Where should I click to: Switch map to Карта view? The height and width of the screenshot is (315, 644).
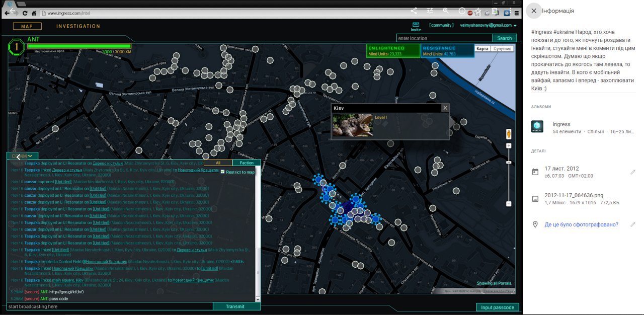click(482, 49)
